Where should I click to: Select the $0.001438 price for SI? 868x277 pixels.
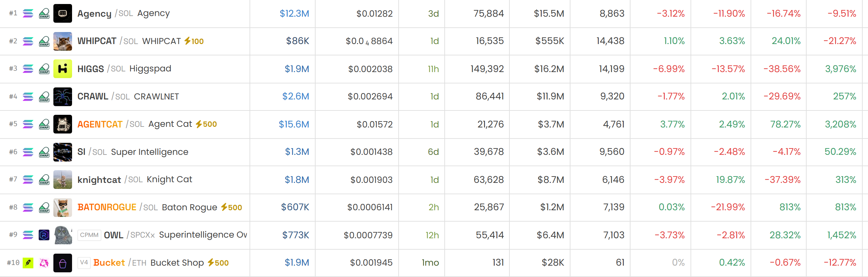click(371, 152)
